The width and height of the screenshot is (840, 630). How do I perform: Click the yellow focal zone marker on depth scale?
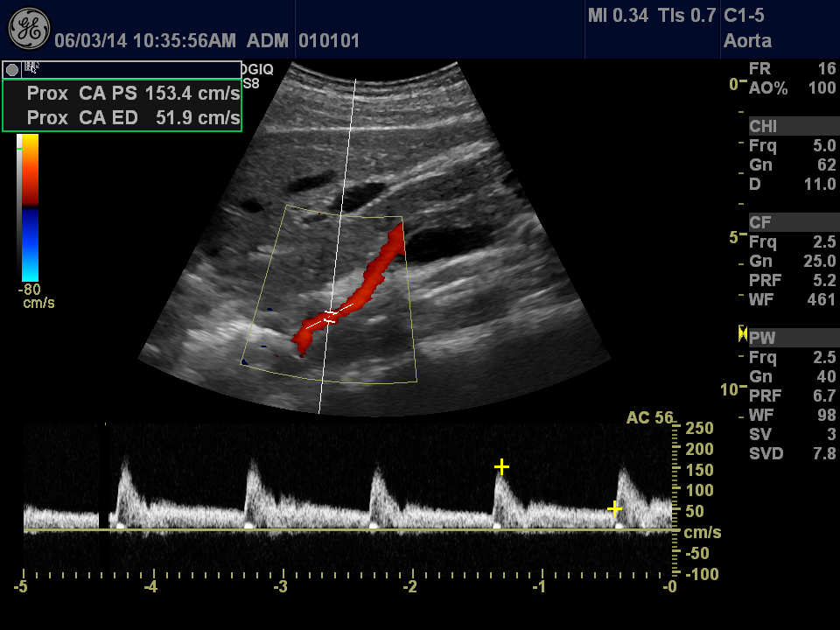(743, 332)
